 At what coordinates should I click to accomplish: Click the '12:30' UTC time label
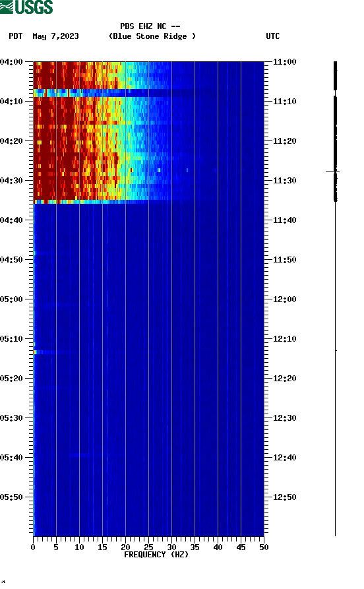tap(285, 418)
